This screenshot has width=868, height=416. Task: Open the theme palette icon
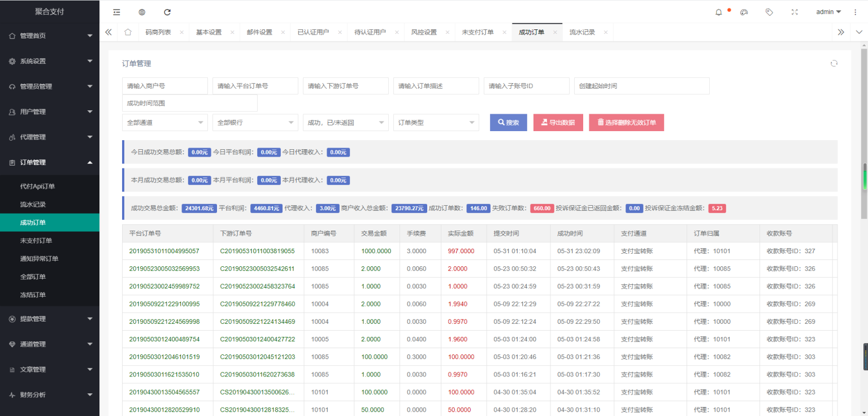pyautogui.click(x=744, y=12)
